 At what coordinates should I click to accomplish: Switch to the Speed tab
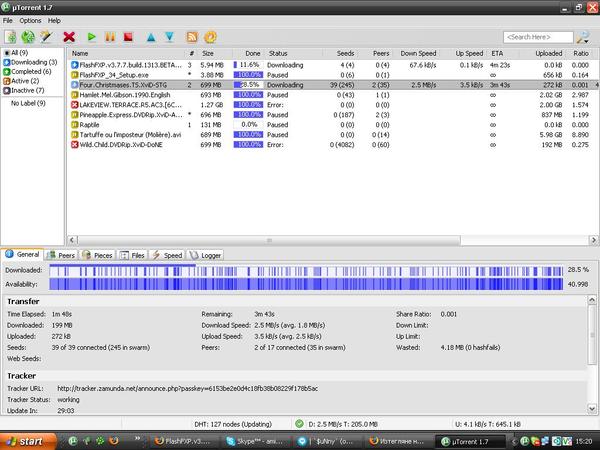click(x=167, y=255)
